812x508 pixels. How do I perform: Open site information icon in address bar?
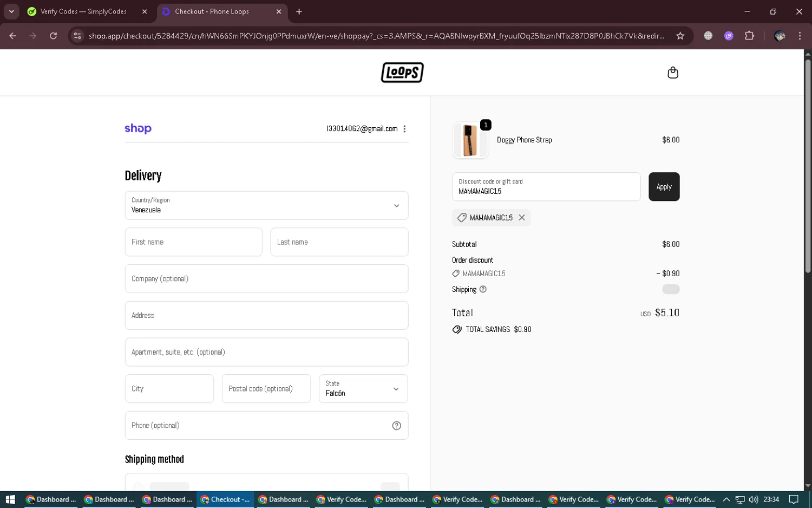click(x=77, y=36)
